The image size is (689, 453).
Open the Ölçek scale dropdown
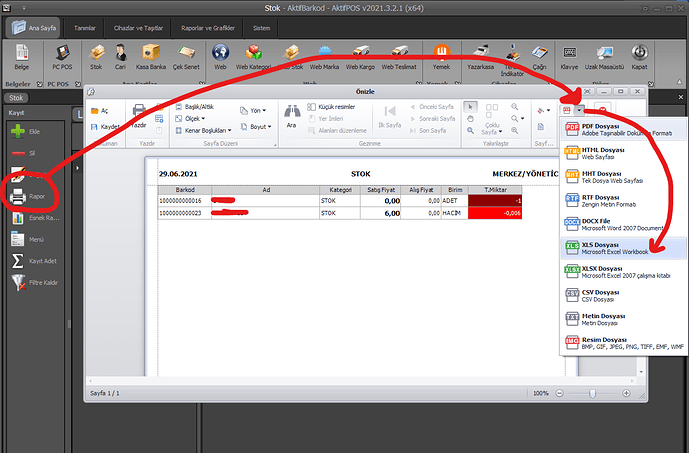coord(190,119)
